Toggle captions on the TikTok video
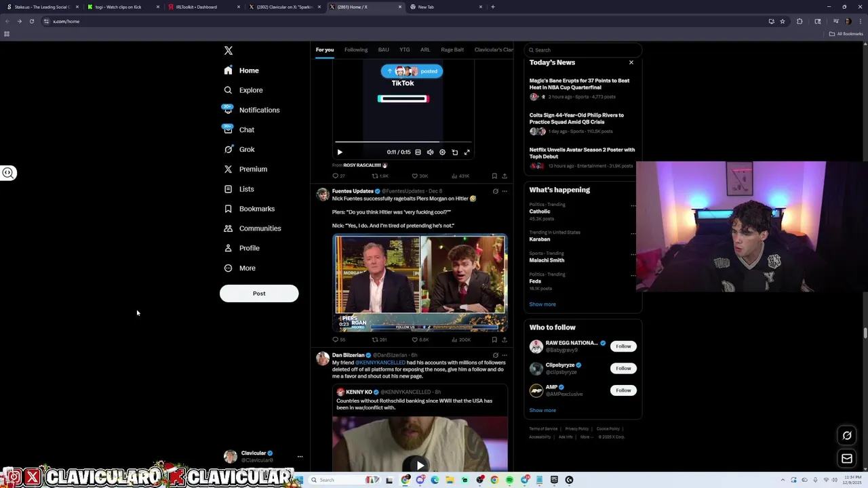Image resolution: width=868 pixels, height=488 pixels. pos(418,152)
